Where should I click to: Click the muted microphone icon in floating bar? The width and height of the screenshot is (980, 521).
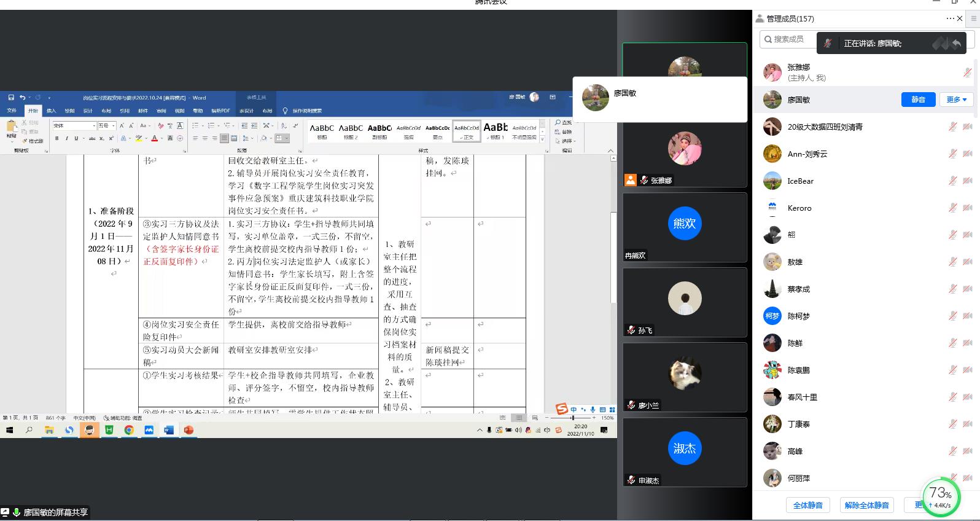click(x=828, y=43)
